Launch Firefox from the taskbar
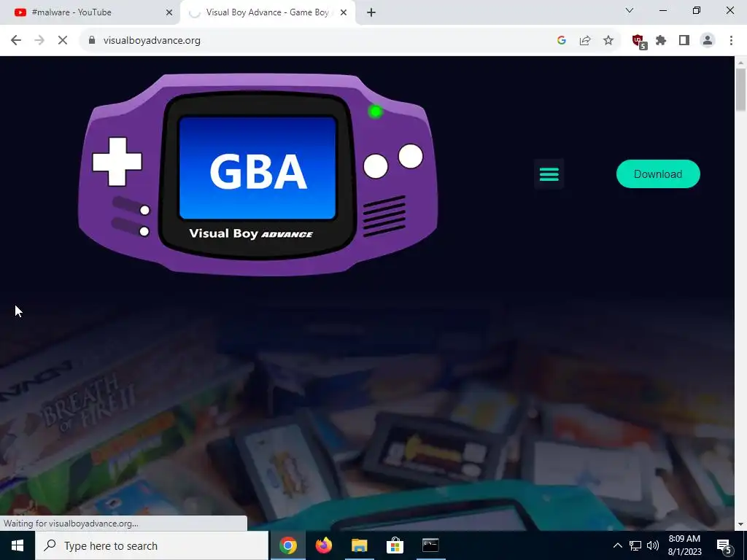 [323, 545]
